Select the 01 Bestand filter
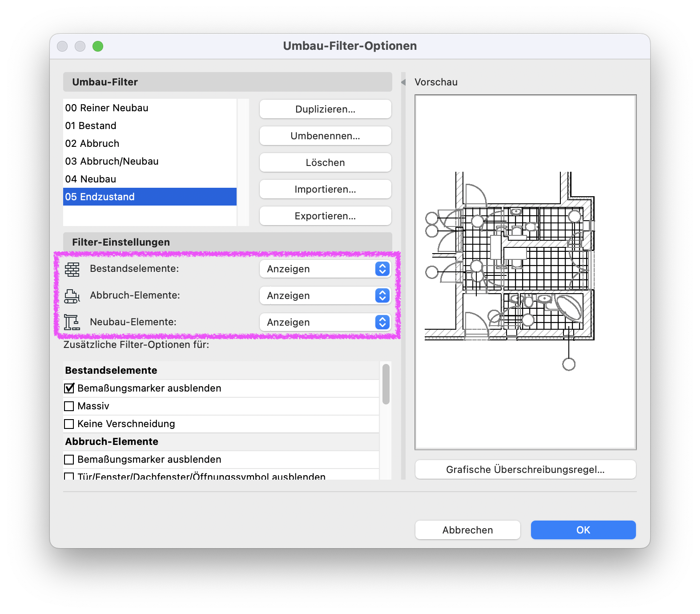Image resolution: width=700 pixels, height=614 pixels. click(150, 125)
